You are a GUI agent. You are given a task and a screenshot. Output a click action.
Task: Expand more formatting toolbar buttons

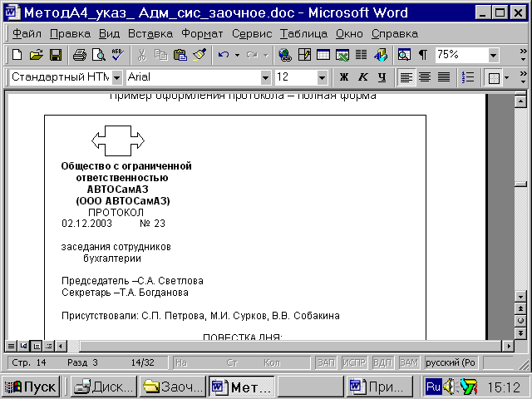(x=523, y=77)
